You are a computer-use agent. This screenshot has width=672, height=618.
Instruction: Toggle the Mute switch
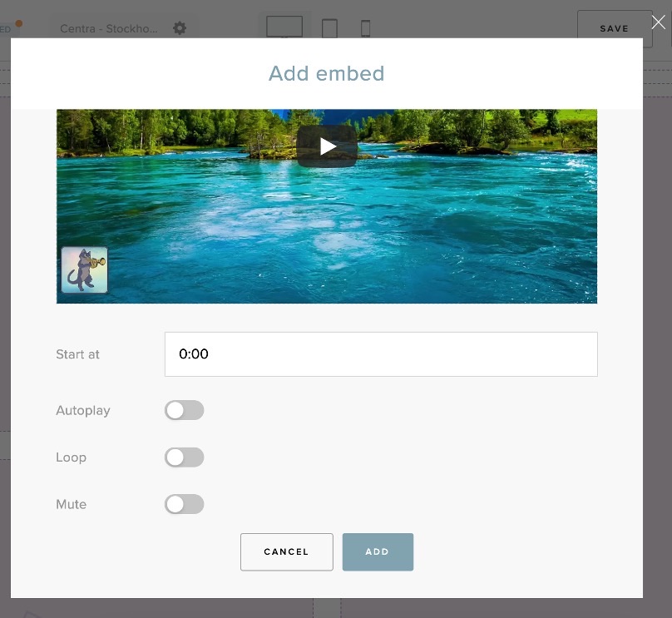click(x=185, y=504)
